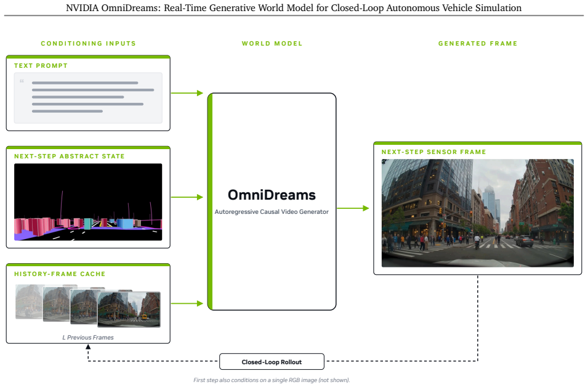This screenshot has height=387, width=588.
Task: Click the gray placeholder text lines in the prompt box
Action: point(92,97)
